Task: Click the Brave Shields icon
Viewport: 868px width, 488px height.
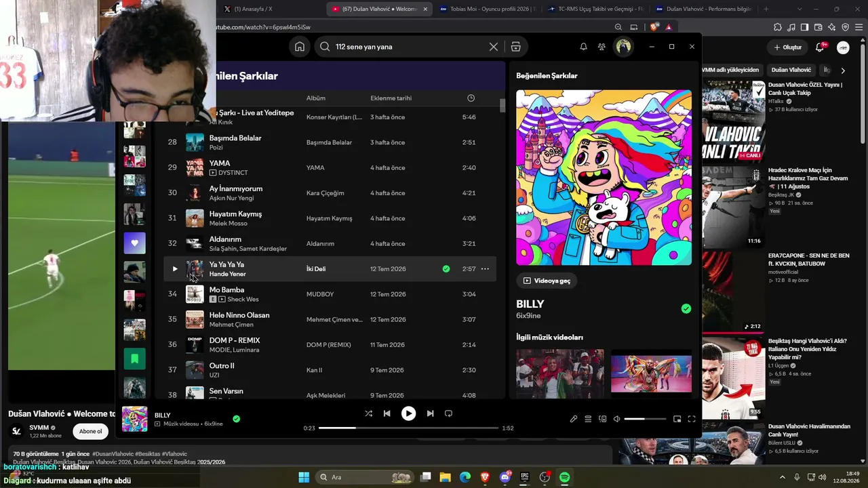Action: tap(654, 27)
